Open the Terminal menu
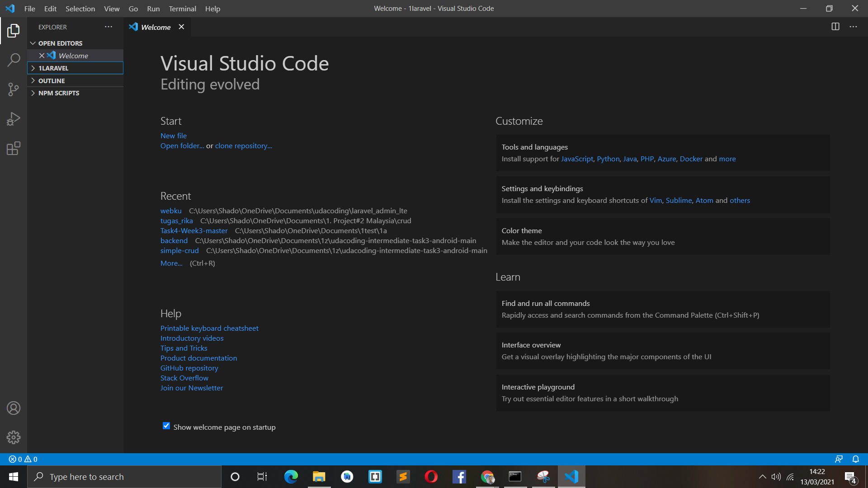Screen dimensions: 868x488 (x=182, y=9)
